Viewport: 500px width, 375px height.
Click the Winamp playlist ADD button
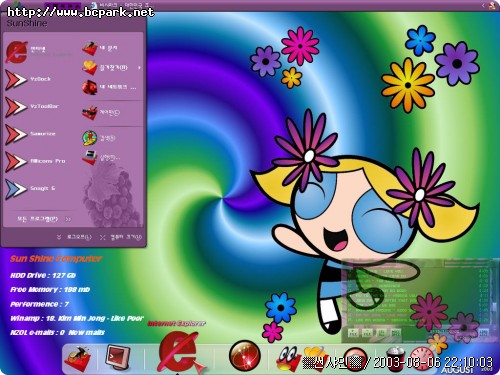click(353, 333)
